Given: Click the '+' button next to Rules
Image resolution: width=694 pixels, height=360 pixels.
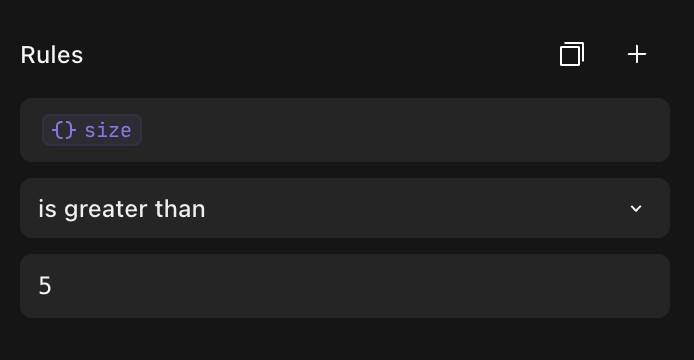Looking at the screenshot, I should click(x=637, y=54).
